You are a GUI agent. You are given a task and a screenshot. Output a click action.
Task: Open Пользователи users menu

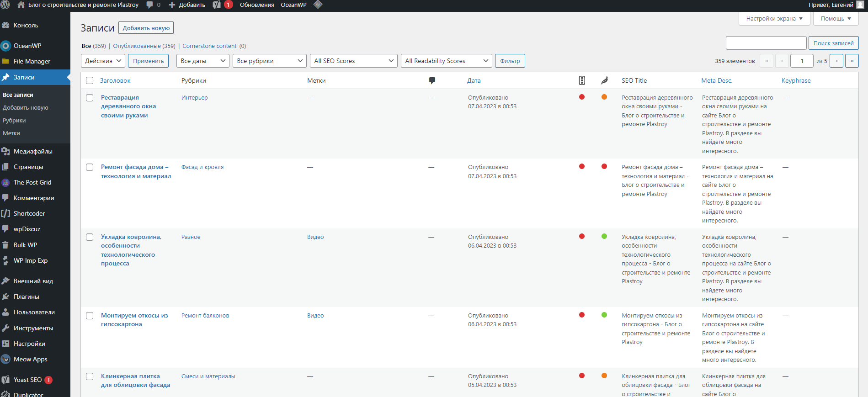click(x=35, y=312)
